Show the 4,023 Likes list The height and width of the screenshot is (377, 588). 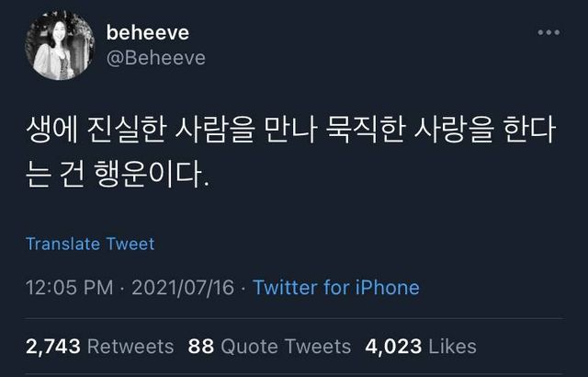click(421, 346)
